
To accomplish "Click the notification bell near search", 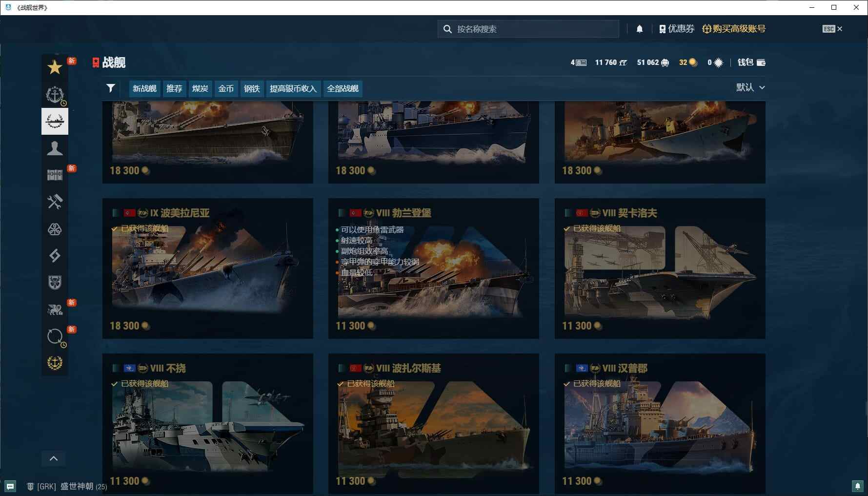I will coord(639,29).
